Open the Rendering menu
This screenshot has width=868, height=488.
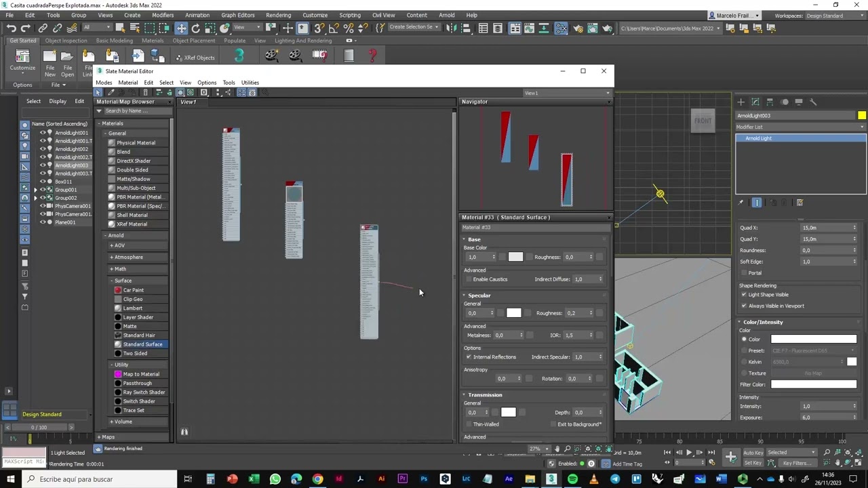point(278,15)
